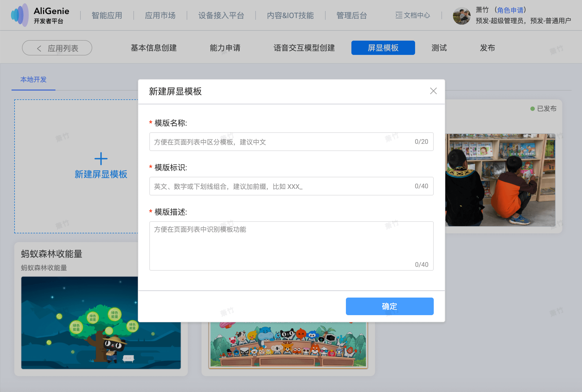Navigate to 设备接入平台 menu
The image size is (582, 392).
(x=221, y=15)
